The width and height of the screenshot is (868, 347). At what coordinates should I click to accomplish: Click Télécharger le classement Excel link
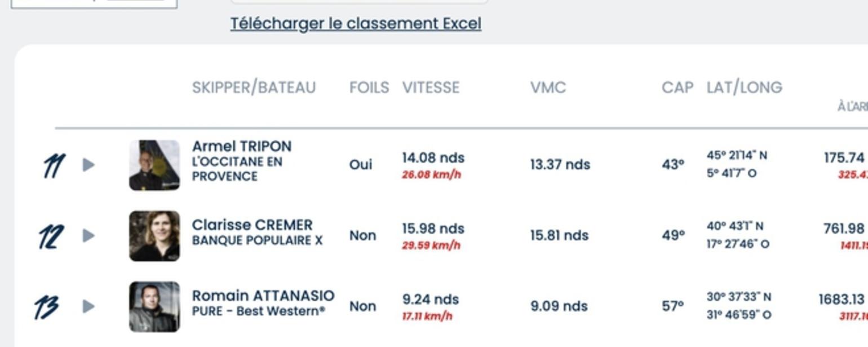pos(356,24)
